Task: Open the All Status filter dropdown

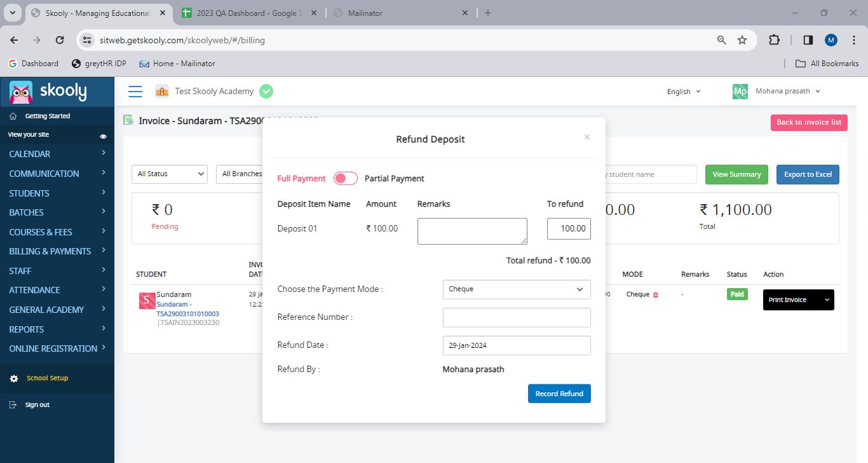Action: point(170,174)
